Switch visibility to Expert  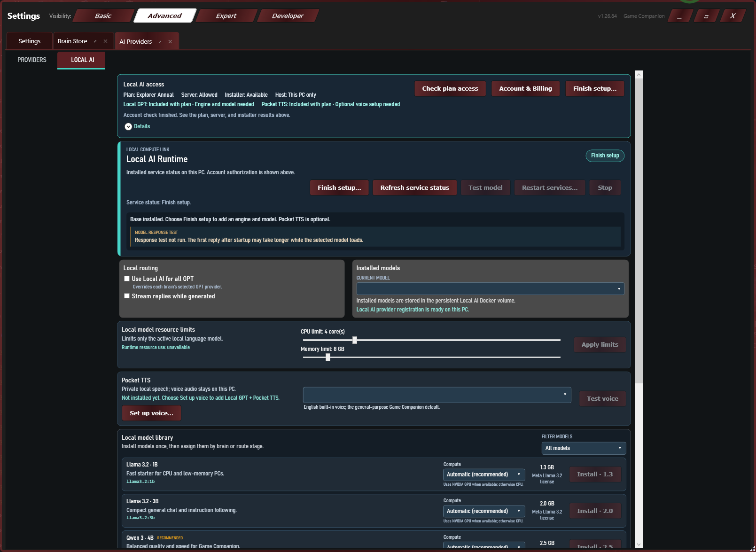tap(226, 16)
